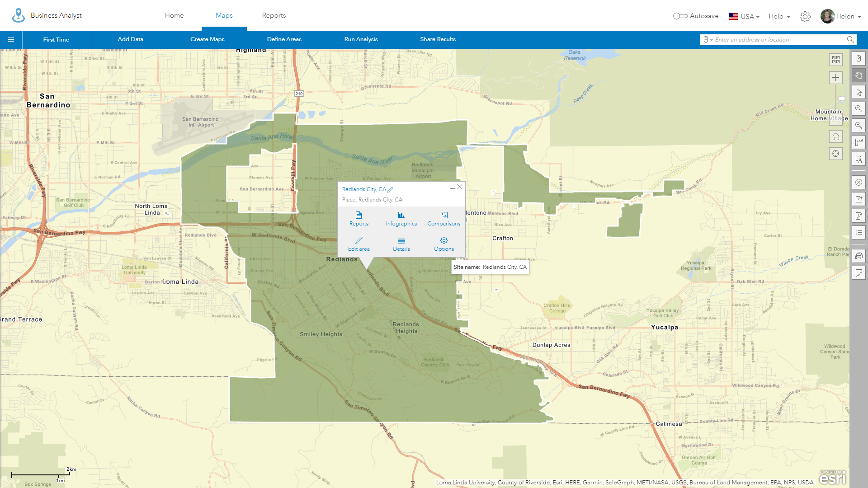The image size is (868, 488).
Task: Switch to the Reports tab in the header
Action: (274, 15)
